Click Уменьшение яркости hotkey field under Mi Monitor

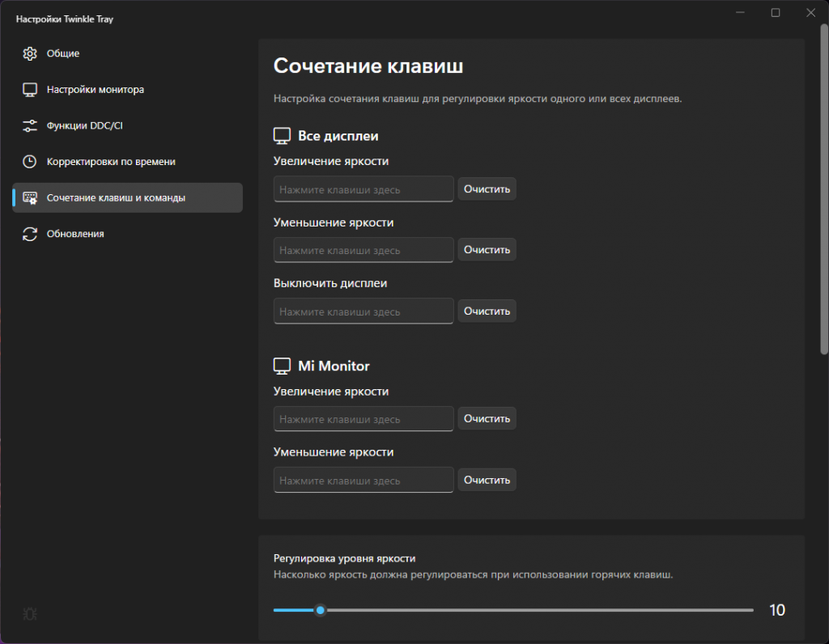click(x=363, y=480)
